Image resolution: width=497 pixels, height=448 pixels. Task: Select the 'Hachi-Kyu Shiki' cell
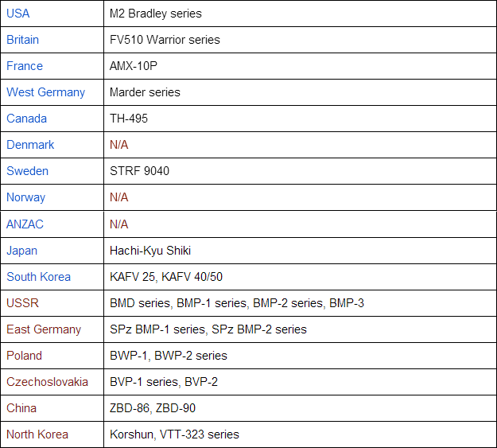click(x=300, y=251)
